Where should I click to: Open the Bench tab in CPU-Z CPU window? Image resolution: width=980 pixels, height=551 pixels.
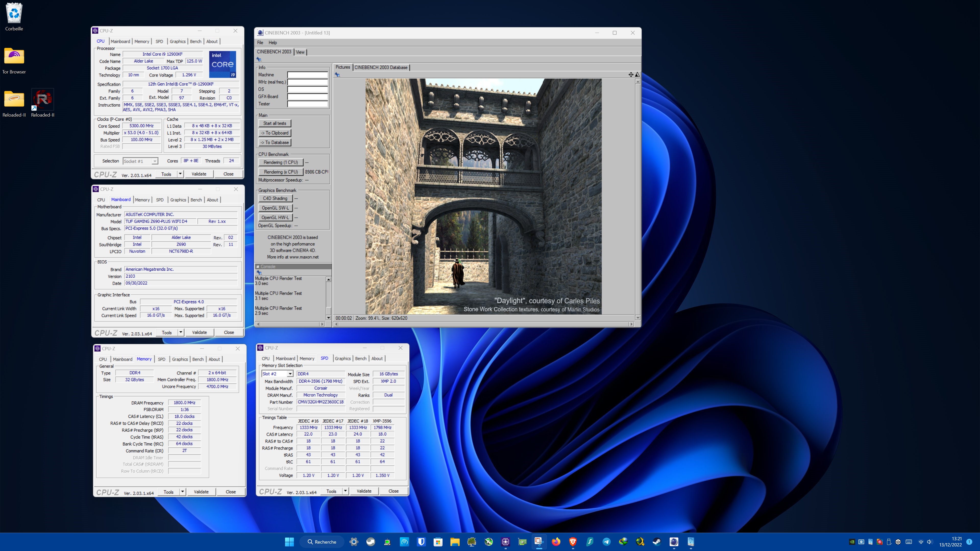195,41
